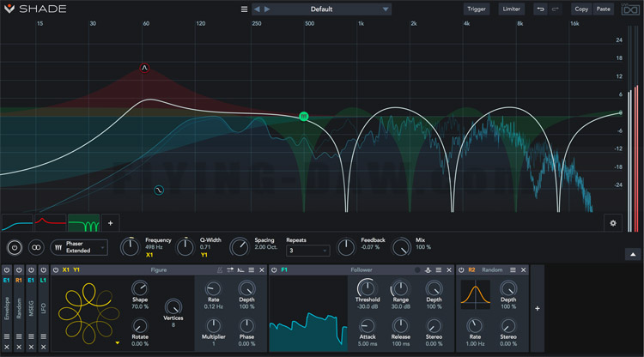Close the Random R2 modulator
The width and height of the screenshot is (644, 357).
(523, 270)
